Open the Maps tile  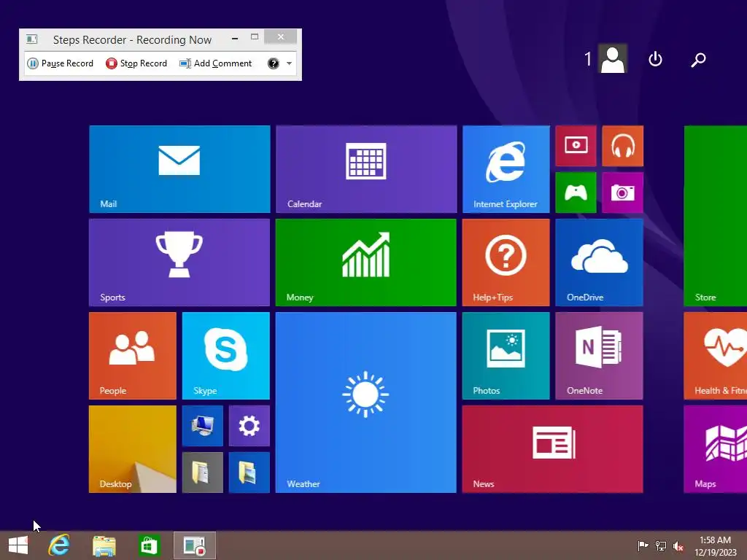(716, 449)
